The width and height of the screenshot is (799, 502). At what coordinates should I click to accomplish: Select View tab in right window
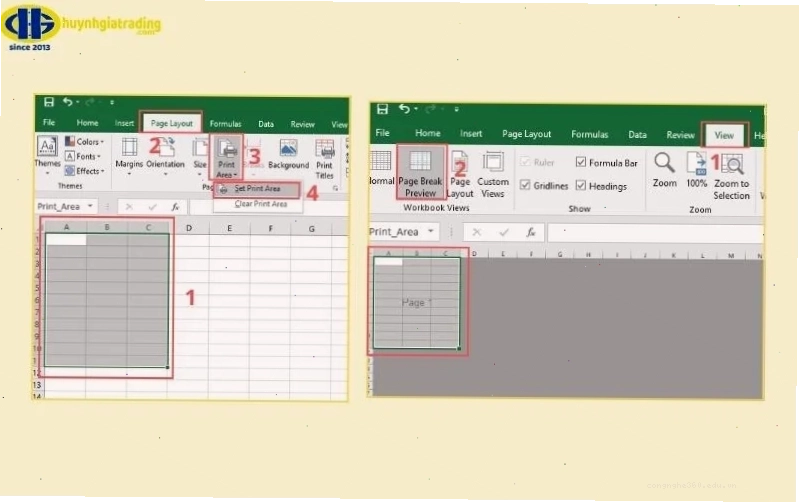tap(724, 135)
